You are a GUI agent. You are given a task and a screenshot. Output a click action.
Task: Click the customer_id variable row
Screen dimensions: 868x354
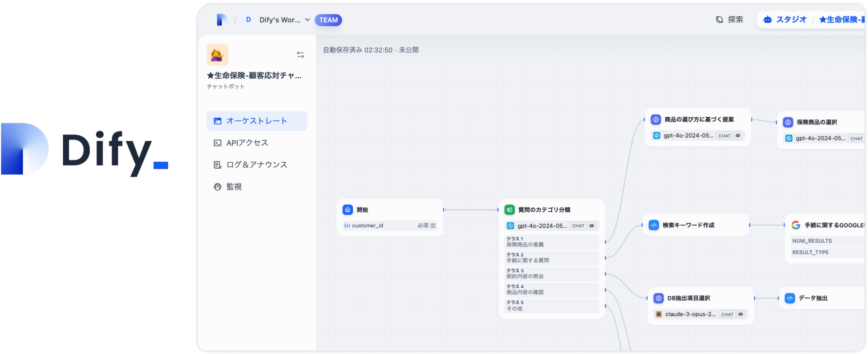390,225
